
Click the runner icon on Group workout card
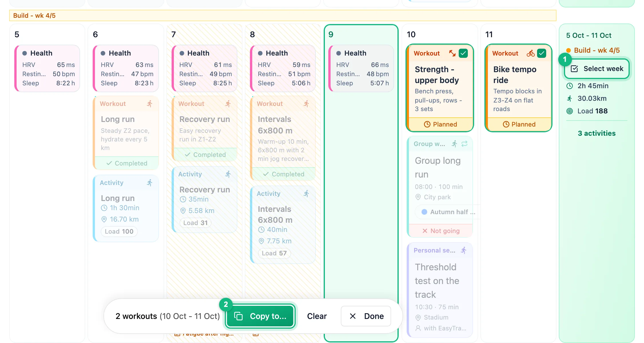point(454,144)
